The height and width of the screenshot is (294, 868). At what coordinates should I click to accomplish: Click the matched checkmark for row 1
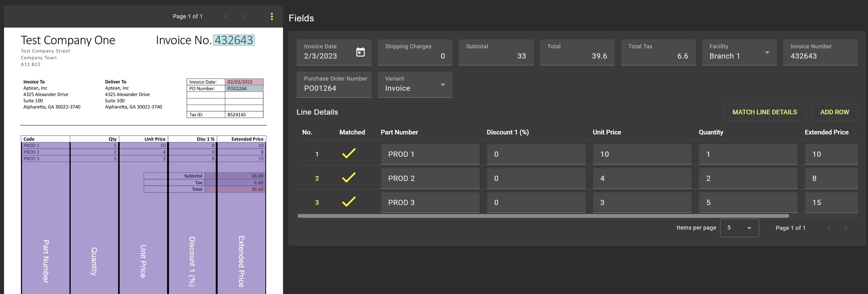click(x=348, y=154)
